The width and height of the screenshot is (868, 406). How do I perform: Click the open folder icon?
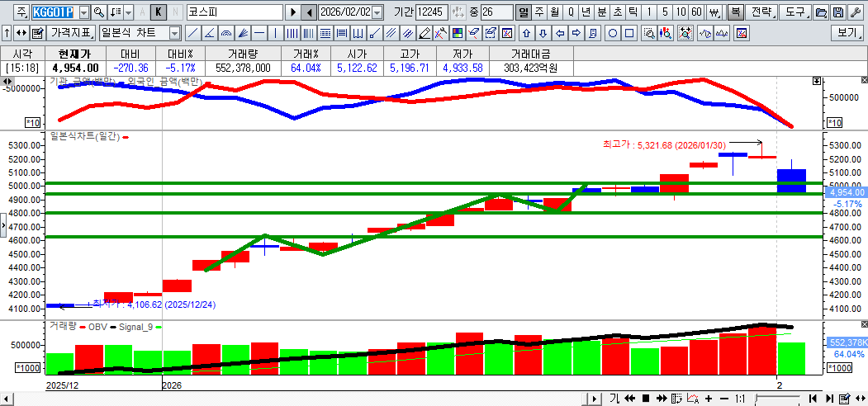click(x=820, y=12)
